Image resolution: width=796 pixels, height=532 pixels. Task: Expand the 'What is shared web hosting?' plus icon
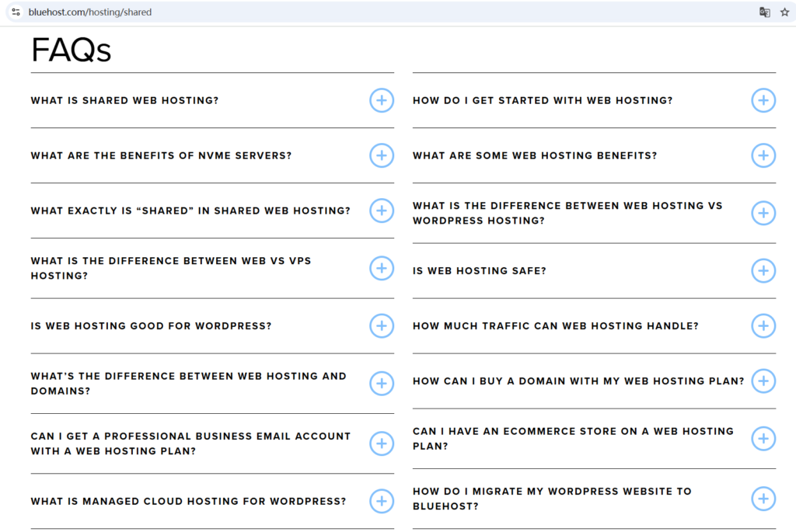click(x=381, y=100)
